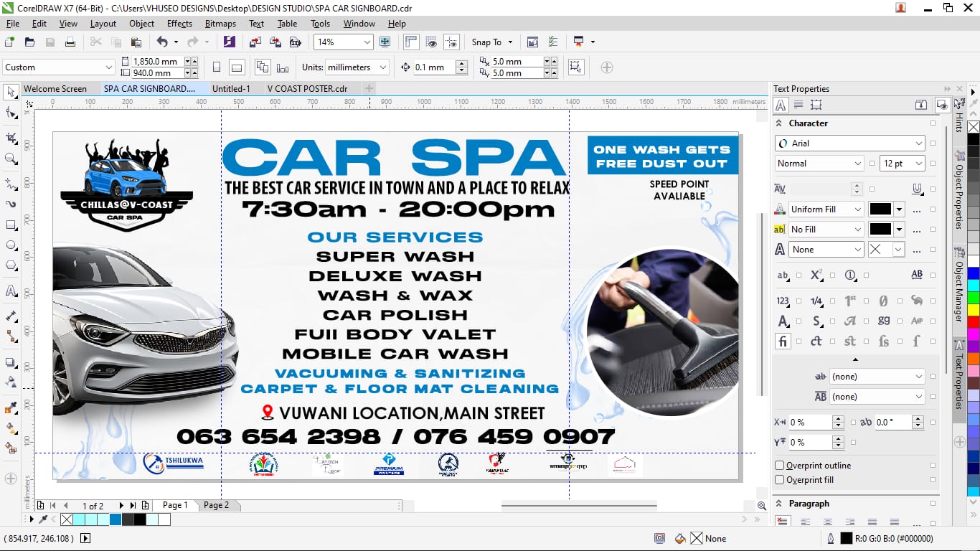Open the Layout menu
Image resolution: width=980 pixels, height=551 pixels.
[103, 24]
